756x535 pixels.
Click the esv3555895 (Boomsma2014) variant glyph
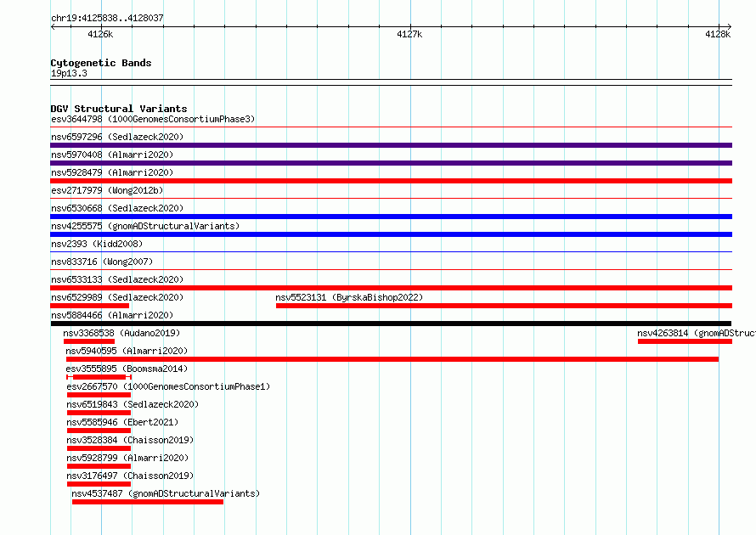click(x=99, y=377)
